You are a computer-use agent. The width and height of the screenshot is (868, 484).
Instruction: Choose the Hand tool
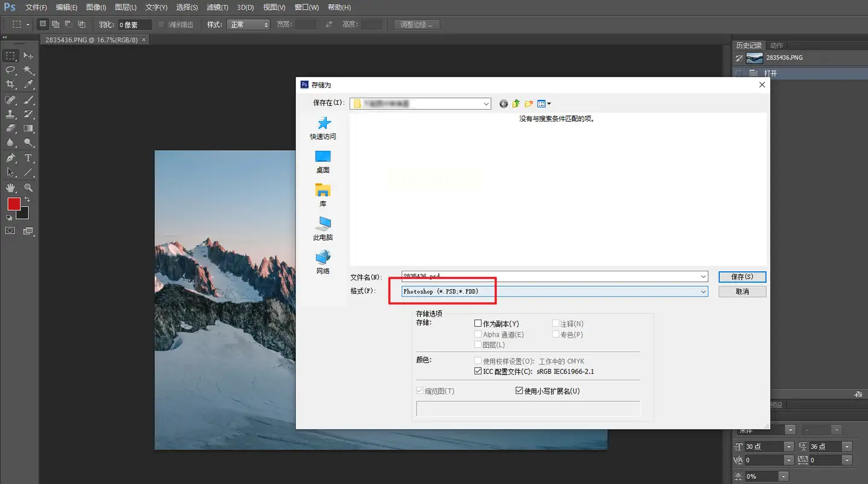(10, 187)
